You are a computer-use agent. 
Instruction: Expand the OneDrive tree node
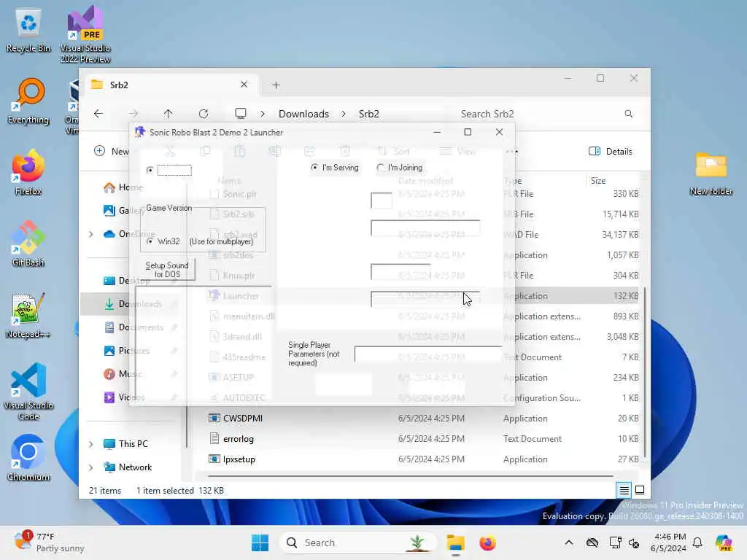(91, 234)
